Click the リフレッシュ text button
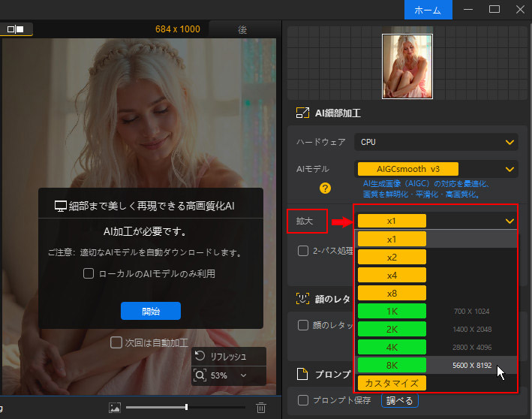532x419 pixels. click(x=228, y=357)
